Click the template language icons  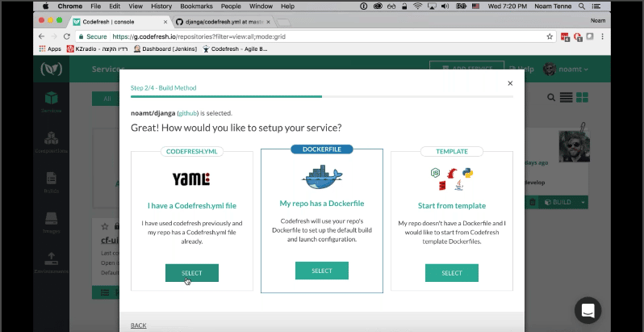point(452,179)
